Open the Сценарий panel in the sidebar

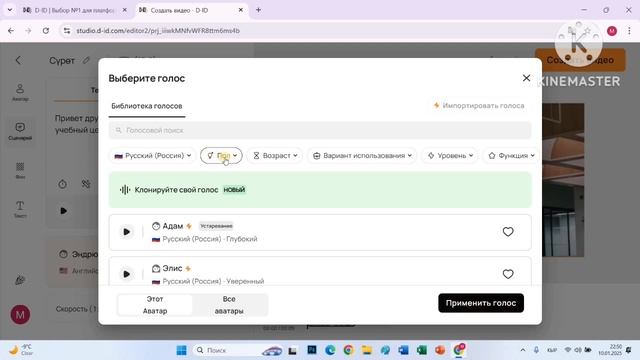point(20,131)
